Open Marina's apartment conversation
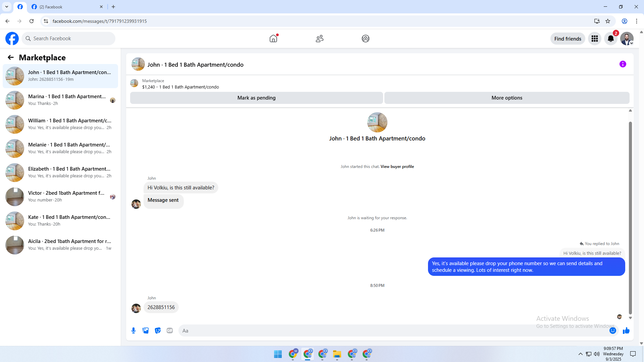 pyautogui.click(x=60, y=100)
